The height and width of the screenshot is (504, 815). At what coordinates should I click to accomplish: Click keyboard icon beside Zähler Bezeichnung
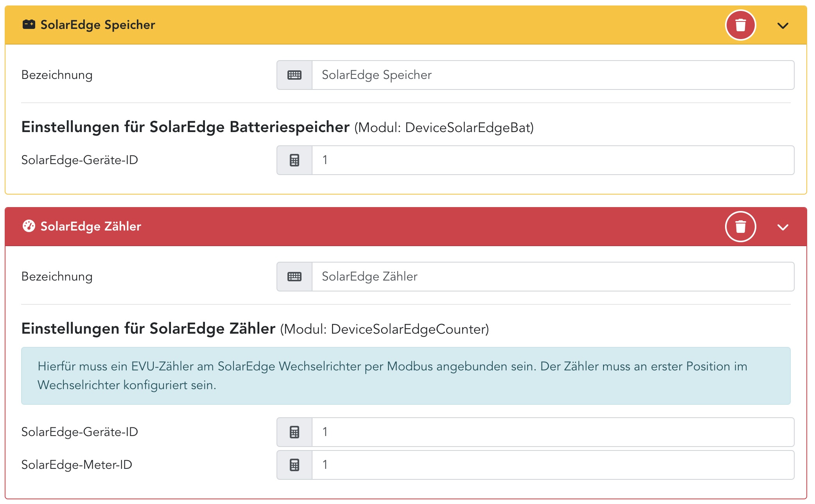tap(294, 277)
